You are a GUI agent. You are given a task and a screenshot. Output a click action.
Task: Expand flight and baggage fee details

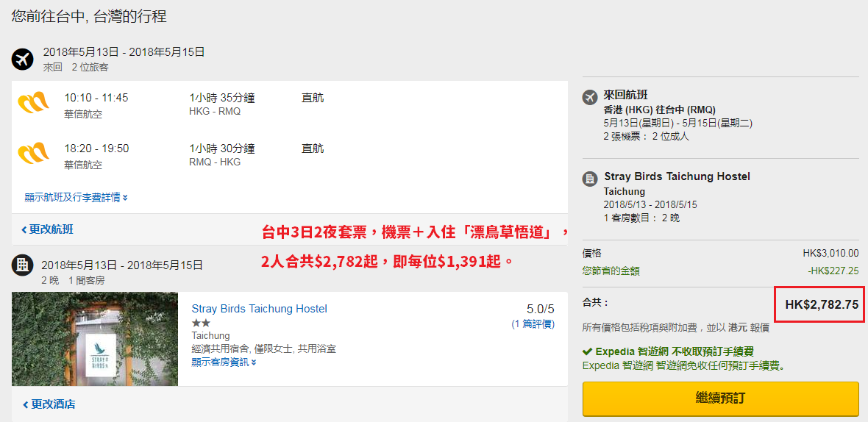(x=77, y=197)
